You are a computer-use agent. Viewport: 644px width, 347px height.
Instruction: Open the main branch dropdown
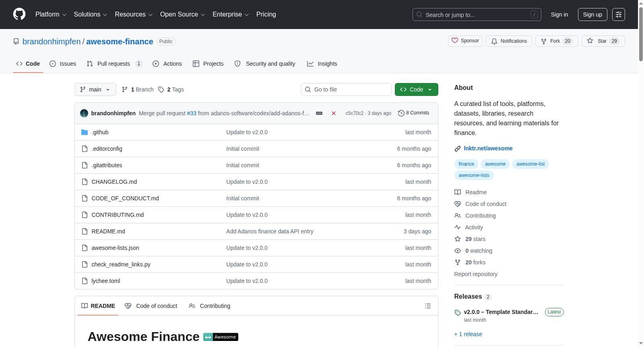tap(95, 89)
